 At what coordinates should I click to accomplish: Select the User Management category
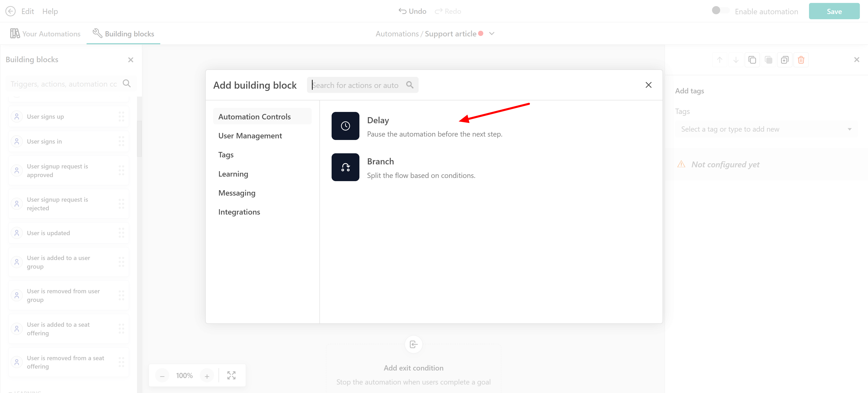(250, 135)
